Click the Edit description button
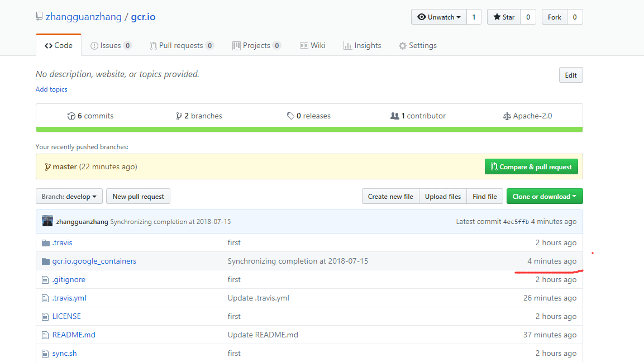 (571, 75)
